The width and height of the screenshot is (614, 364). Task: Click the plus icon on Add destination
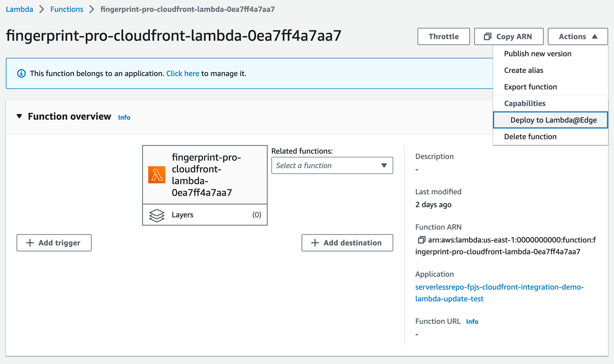click(315, 243)
